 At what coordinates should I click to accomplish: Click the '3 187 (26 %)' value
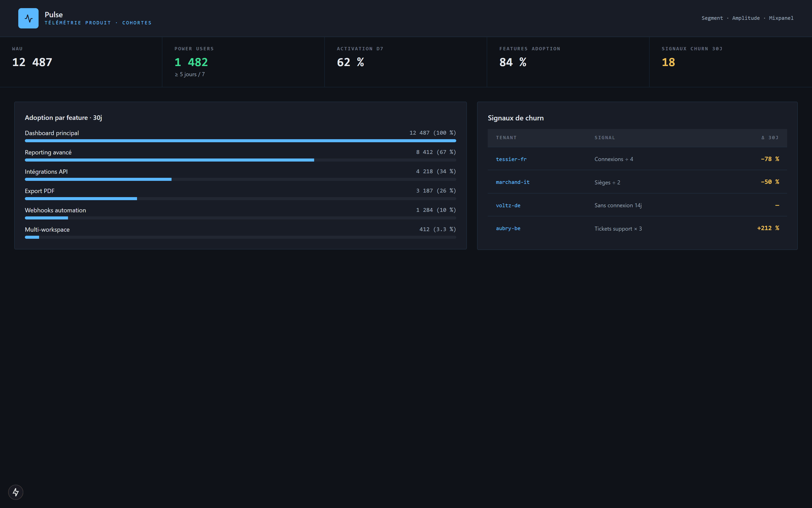[x=436, y=190]
